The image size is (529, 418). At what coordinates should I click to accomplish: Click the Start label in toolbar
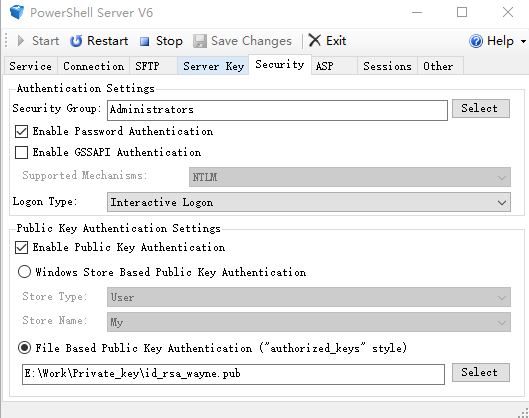[46, 41]
